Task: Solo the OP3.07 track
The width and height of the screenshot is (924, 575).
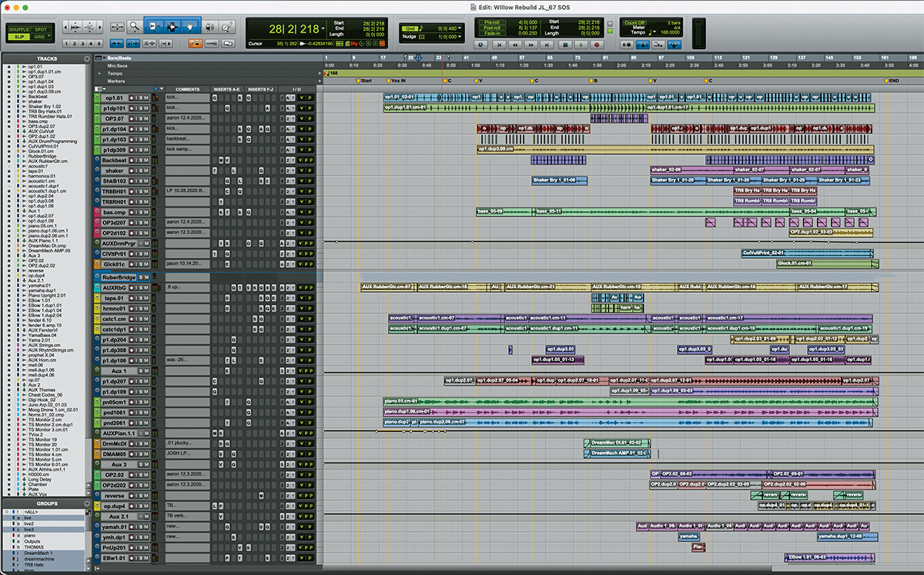Action: tap(140, 119)
